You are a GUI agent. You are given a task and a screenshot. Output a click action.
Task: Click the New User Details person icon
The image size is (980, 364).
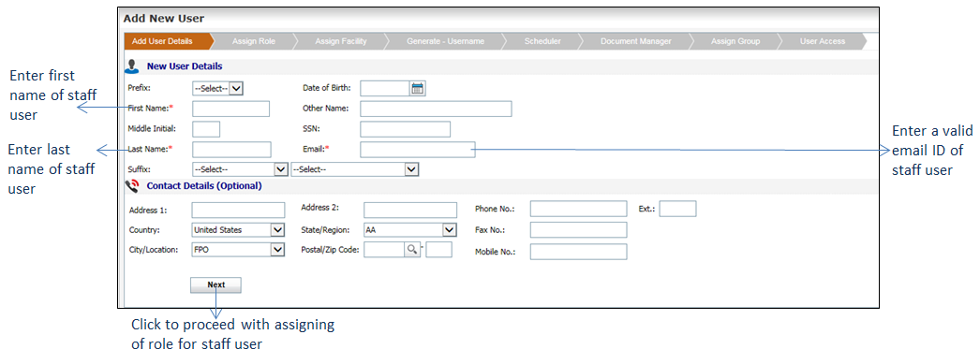pos(132,66)
